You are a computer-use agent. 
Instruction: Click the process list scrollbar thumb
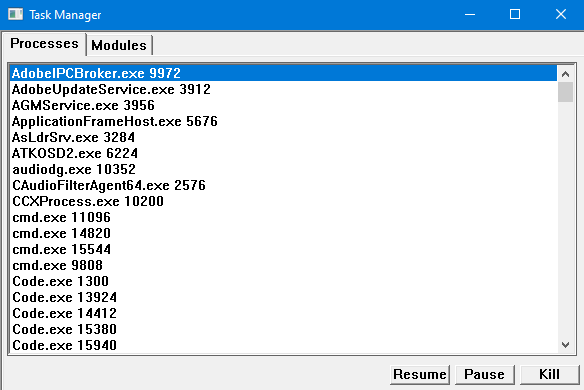[565, 92]
